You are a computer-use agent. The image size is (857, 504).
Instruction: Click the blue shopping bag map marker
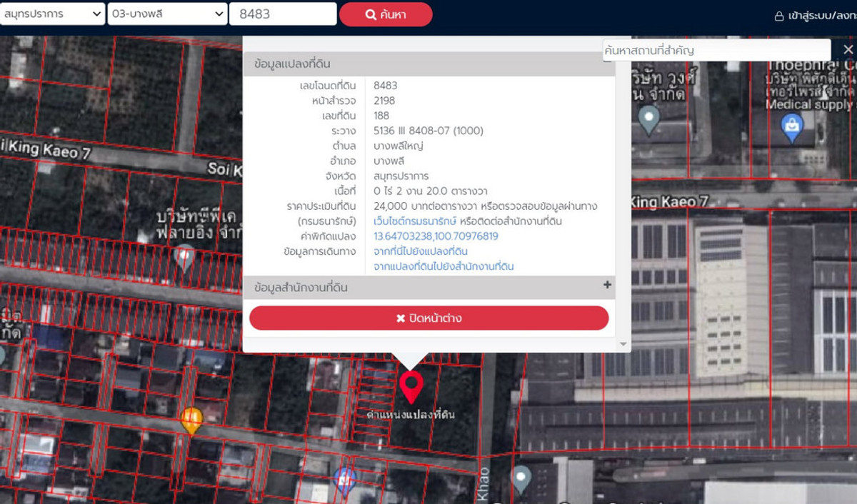[x=791, y=127]
